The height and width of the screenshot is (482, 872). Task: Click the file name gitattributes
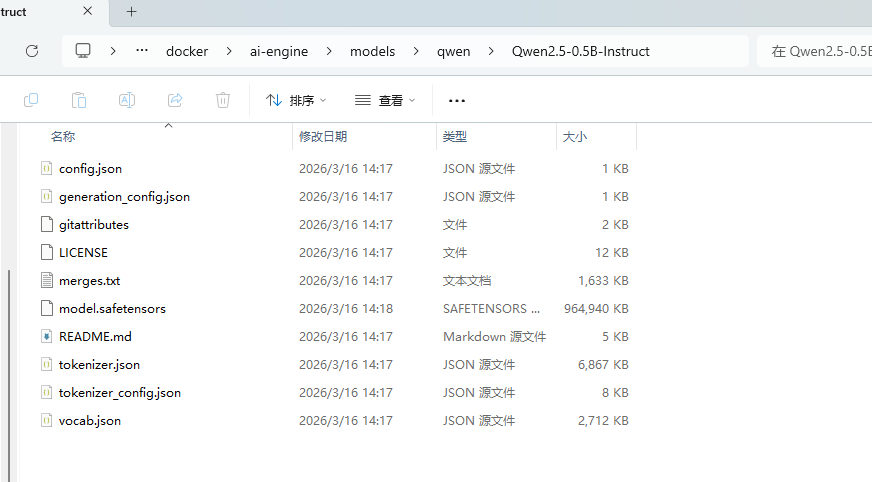93,225
